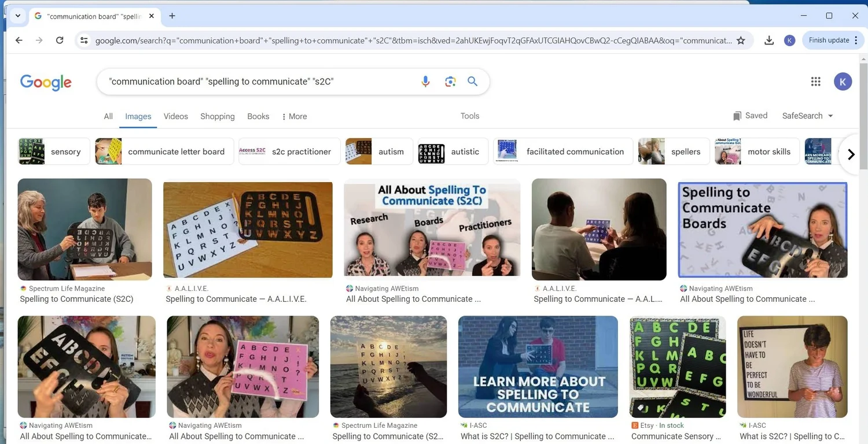The height and width of the screenshot is (444, 868).
Task: Activate the microphone voice search icon
Action: [x=425, y=82]
